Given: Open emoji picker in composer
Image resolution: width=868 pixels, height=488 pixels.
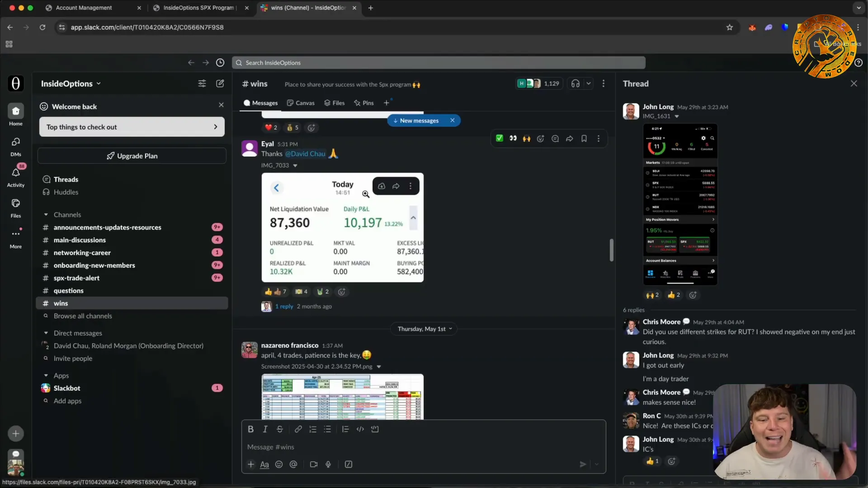Looking at the screenshot, I should coord(279,465).
